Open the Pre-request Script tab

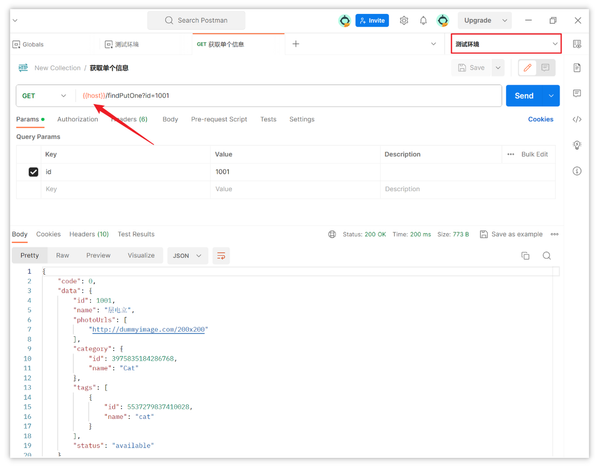tap(219, 119)
